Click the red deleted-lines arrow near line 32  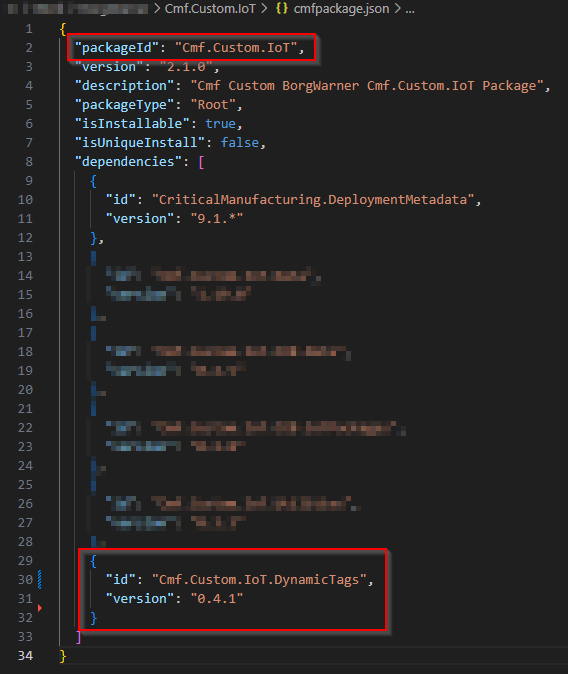40,608
